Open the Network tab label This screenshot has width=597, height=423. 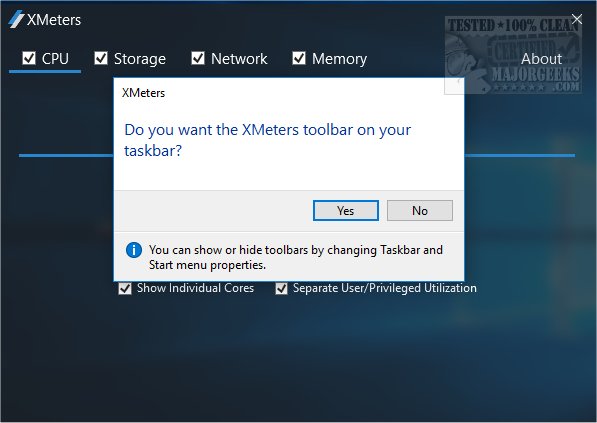[239, 59]
